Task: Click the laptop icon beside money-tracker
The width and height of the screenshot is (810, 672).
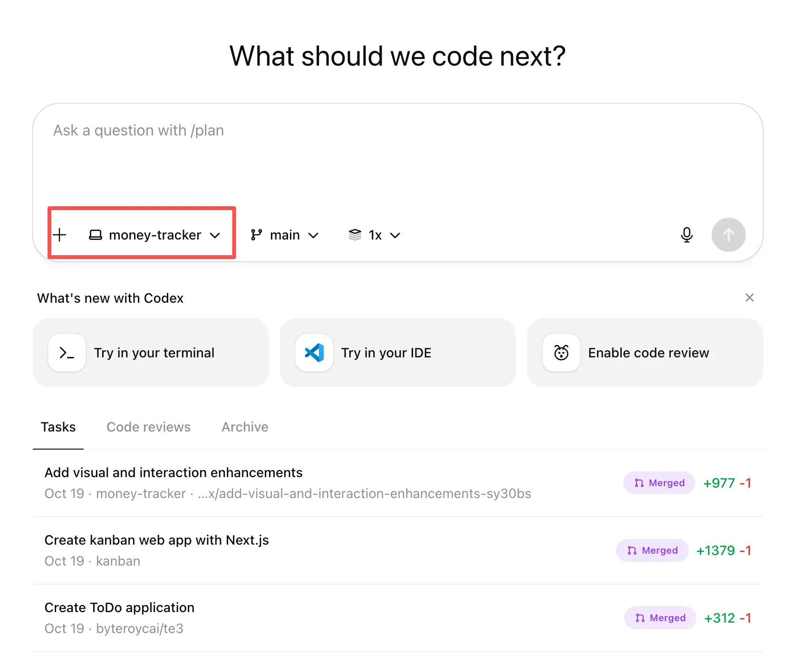Action: tap(96, 235)
